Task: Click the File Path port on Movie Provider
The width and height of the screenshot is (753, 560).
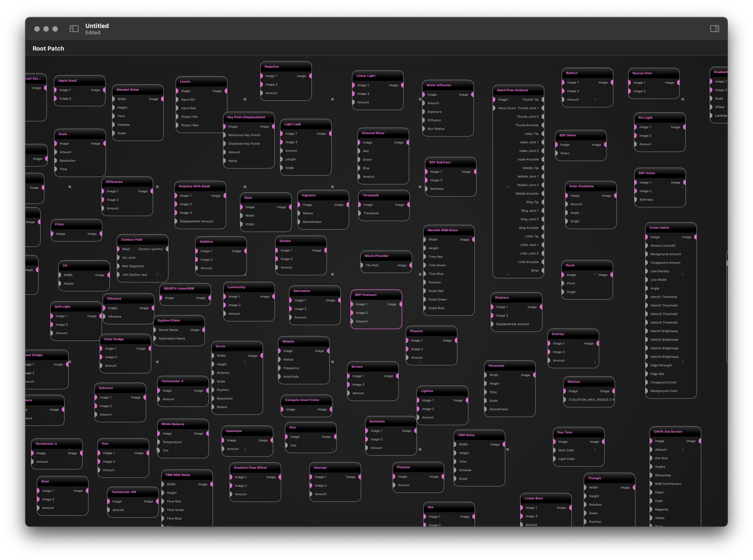Action: tap(361, 265)
